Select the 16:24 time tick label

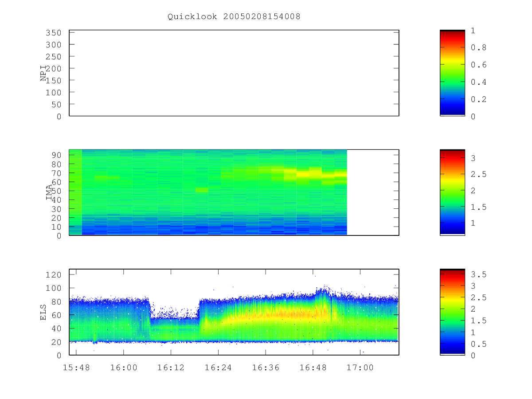coord(218,368)
